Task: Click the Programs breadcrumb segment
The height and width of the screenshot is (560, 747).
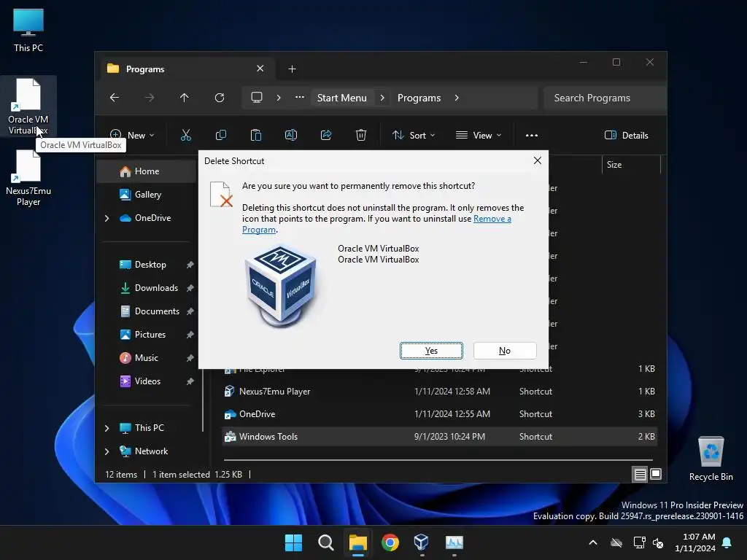Action: point(419,98)
